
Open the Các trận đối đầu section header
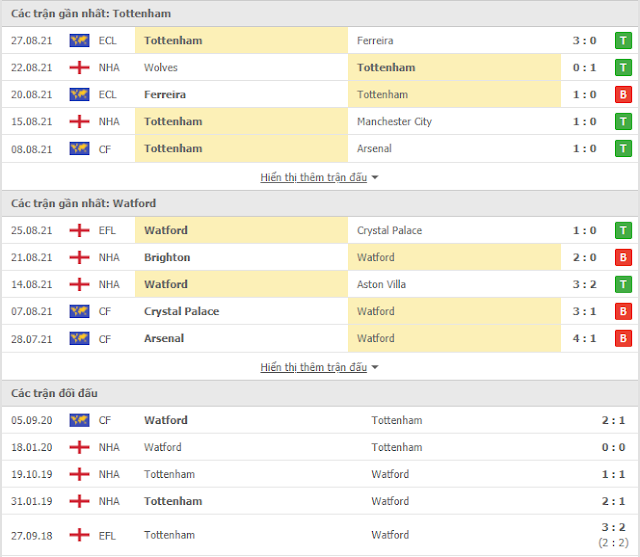pos(54,393)
